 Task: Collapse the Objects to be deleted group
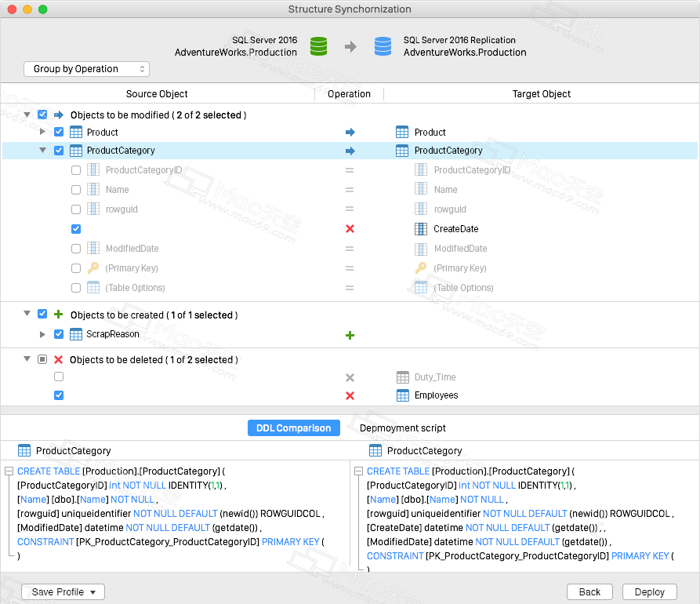[x=27, y=358]
